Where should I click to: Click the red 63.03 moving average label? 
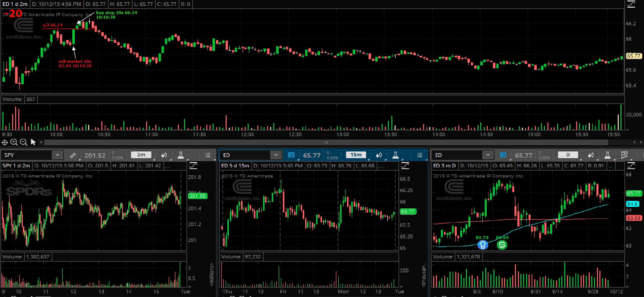pyautogui.click(x=634, y=218)
